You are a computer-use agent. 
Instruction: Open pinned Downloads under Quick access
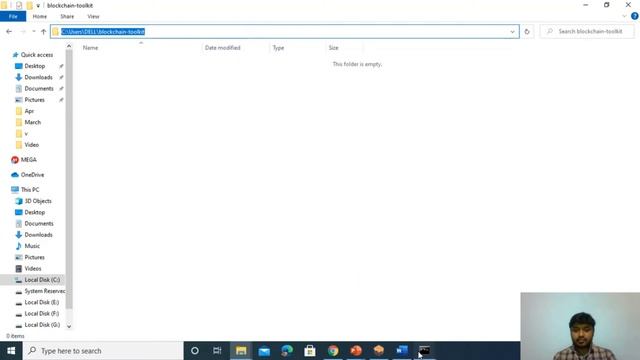[x=38, y=77]
